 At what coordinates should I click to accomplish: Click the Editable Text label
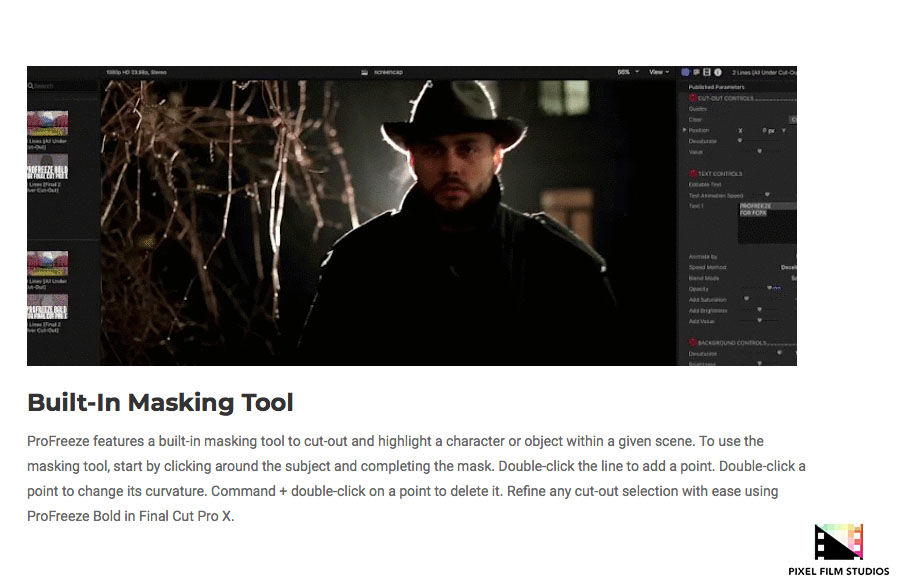tap(705, 184)
